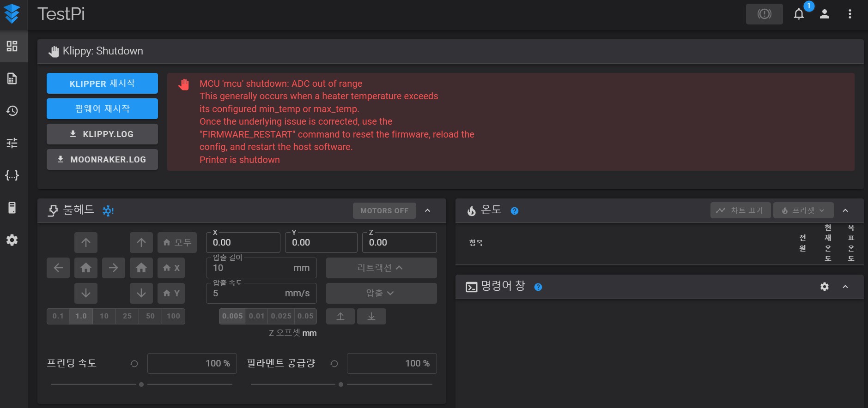868x408 pixels.
Task: Jog Z axis down arrow
Action: coord(141,293)
